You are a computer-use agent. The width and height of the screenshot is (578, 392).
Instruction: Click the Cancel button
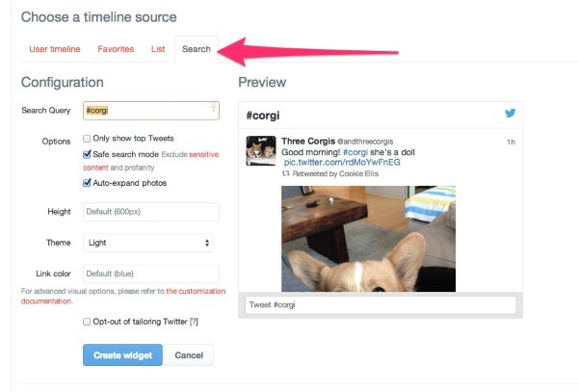189,355
